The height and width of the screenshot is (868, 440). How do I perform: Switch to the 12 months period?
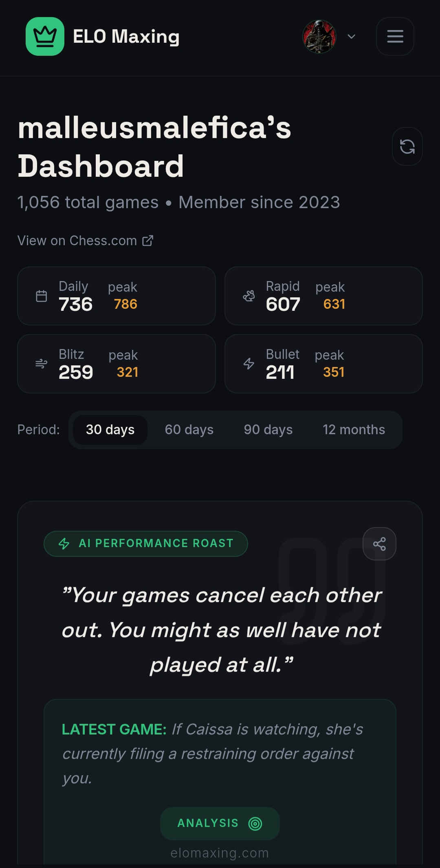click(x=354, y=429)
